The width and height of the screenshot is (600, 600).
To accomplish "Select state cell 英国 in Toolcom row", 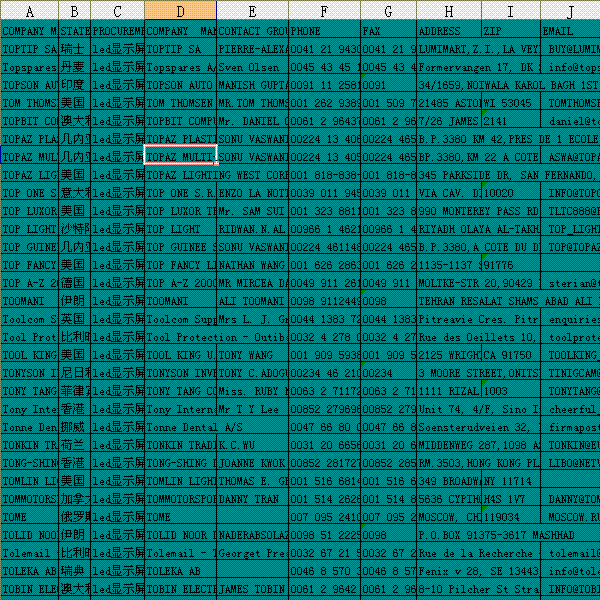I will point(75,319).
